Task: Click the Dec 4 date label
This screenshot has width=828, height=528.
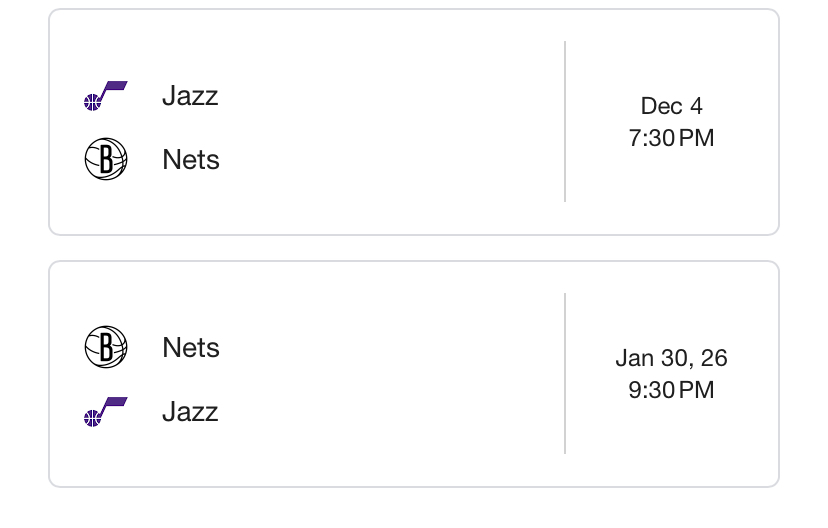Action: pos(671,106)
